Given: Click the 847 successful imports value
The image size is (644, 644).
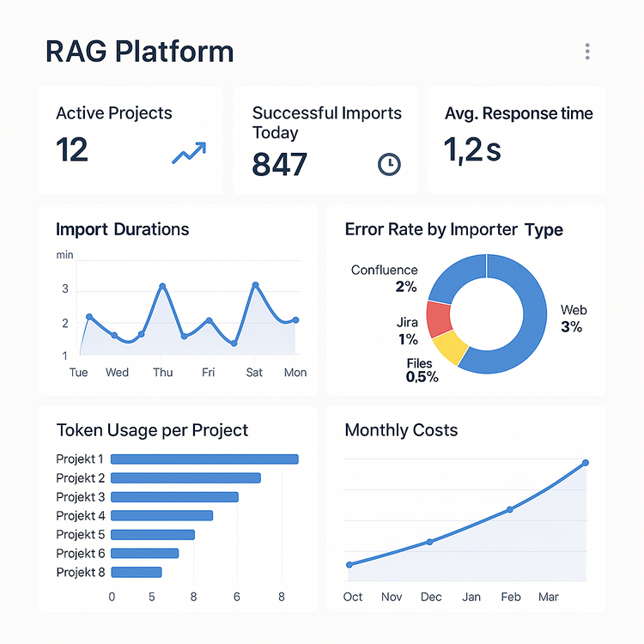Looking at the screenshot, I should (x=280, y=164).
